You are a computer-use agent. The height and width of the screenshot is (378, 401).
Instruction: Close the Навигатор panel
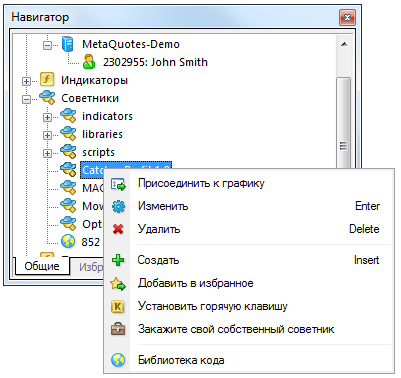347,17
